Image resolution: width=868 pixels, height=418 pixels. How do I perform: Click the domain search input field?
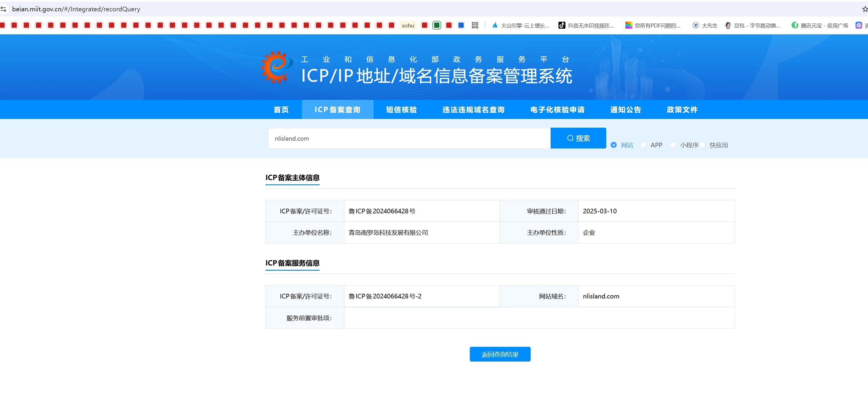click(x=409, y=138)
